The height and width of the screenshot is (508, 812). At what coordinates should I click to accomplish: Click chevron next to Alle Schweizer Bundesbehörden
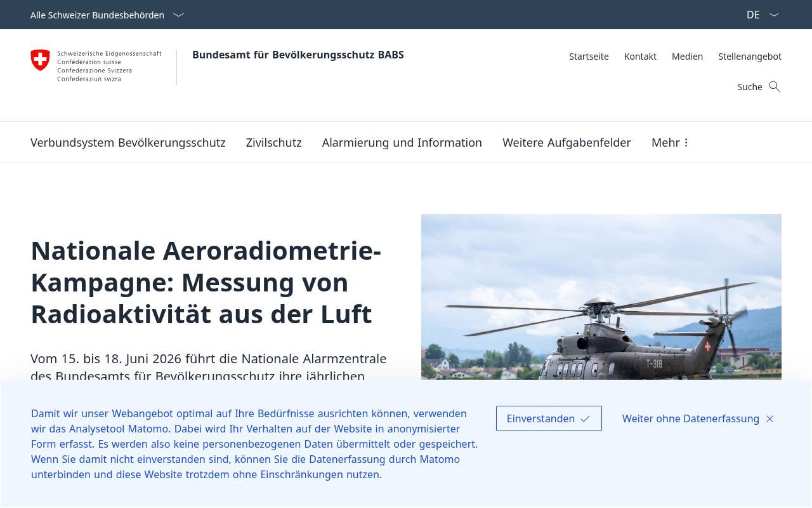tap(178, 15)
